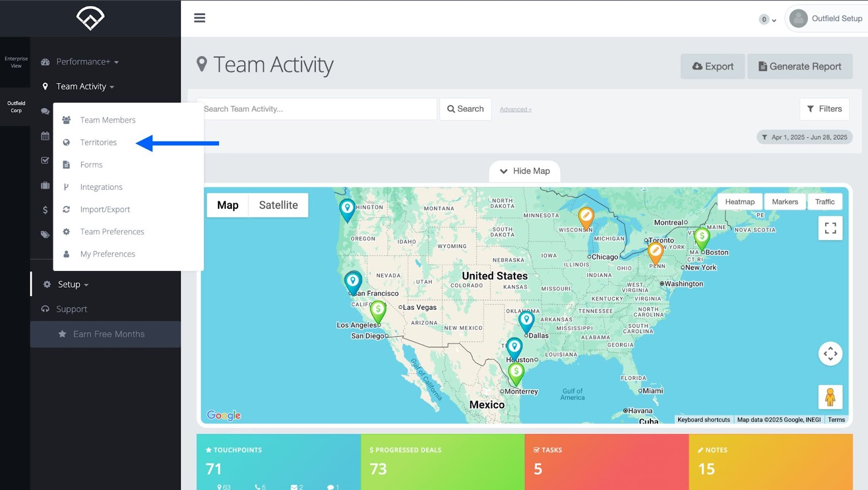868x490 pixels.
Task: Open the checkmark tasks sidebar icon
Action: (x=45, y=161)
